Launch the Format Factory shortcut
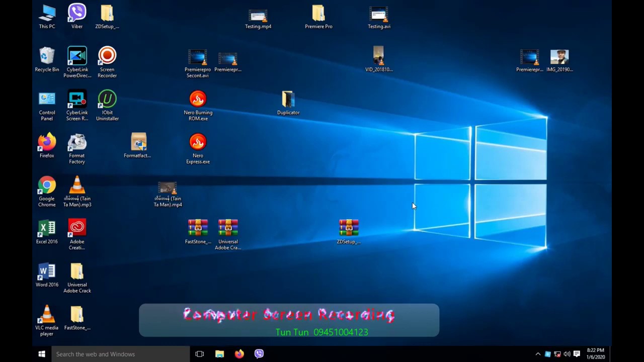 pos(77,149)
